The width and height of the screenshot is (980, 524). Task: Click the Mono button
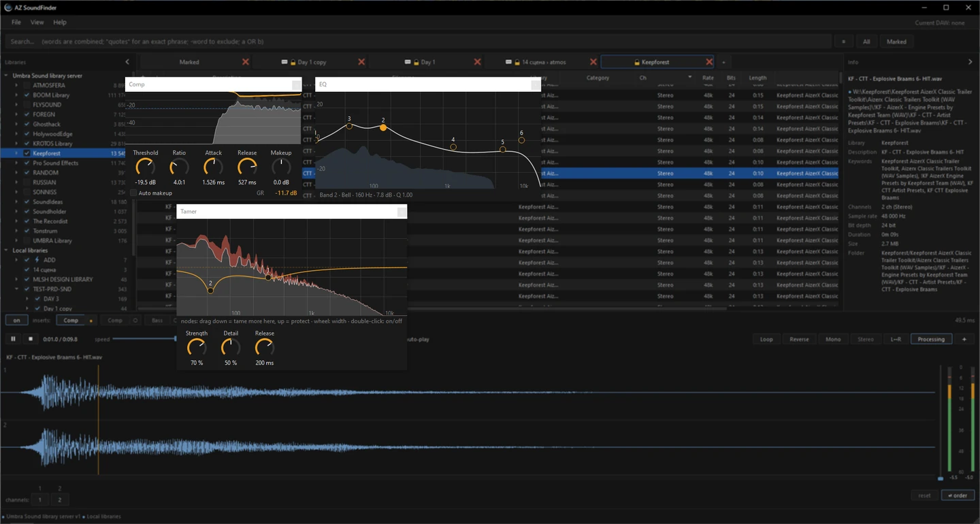(x=833, y=339)
